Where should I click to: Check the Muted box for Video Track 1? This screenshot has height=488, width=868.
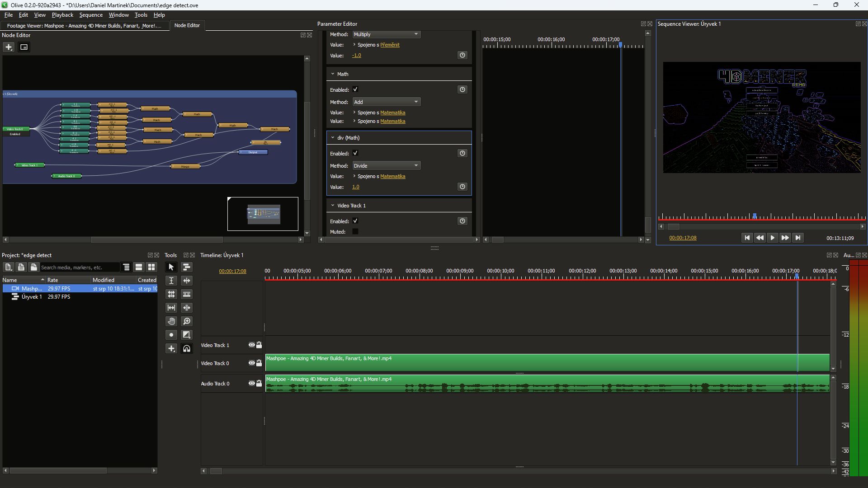[x=355, y=231]
